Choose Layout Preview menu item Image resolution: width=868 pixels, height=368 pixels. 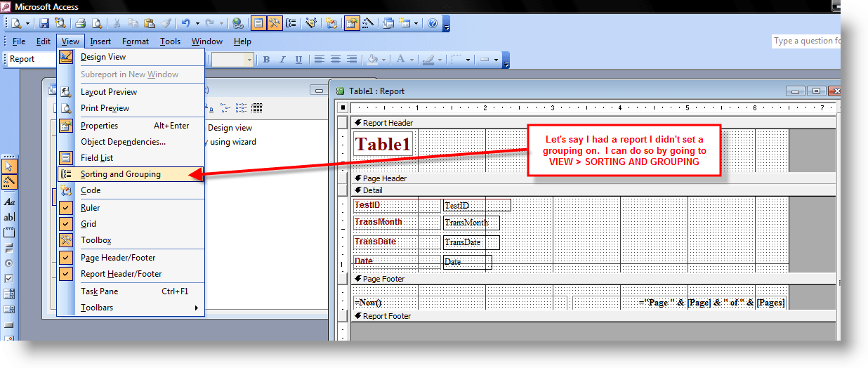(x=131, y=92)
